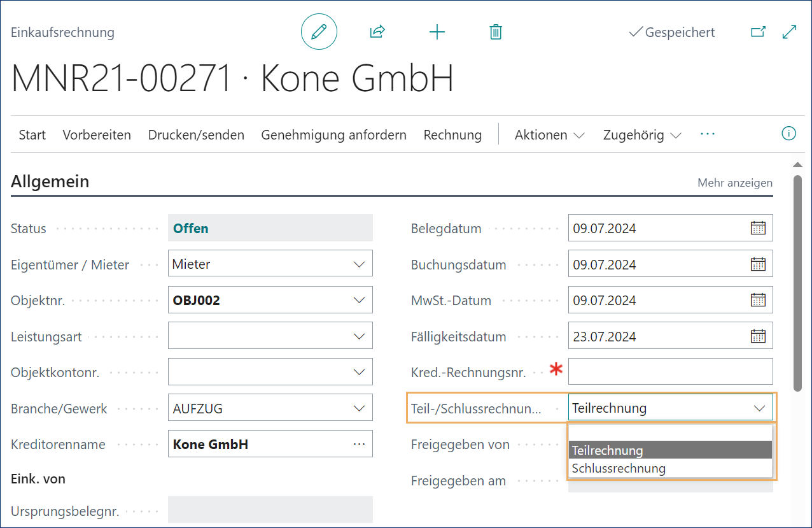
Task: Click Genehmigung anfordern in the action bar
Action: pos(333,134)
